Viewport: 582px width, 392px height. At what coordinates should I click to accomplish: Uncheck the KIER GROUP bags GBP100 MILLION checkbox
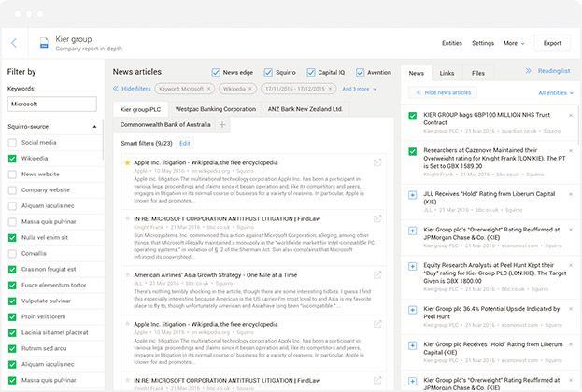412,116
